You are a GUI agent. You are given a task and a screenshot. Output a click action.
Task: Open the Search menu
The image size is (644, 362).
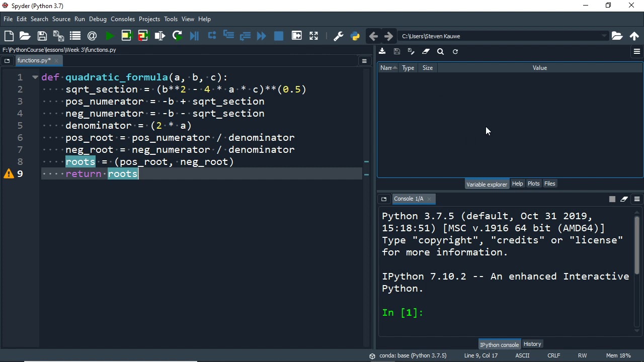[39, 19]
